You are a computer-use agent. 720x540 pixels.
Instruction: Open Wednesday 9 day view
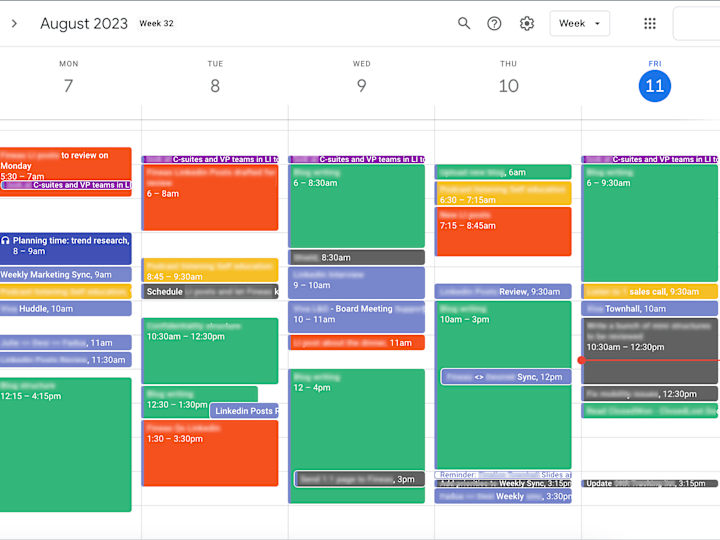pos(362,86)
